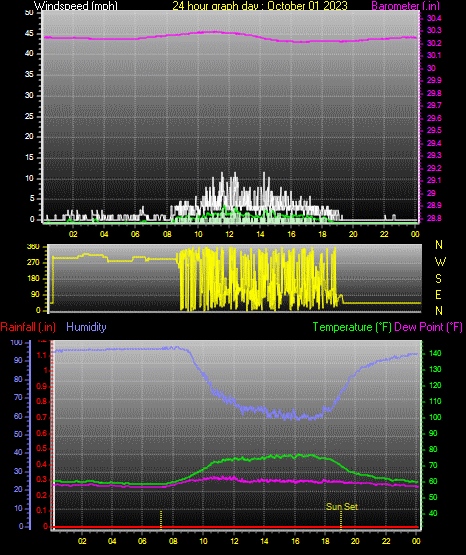Screen dimensions: 466x555
Task: Click the humidity scale value 100
Action: tap(17, 342)
